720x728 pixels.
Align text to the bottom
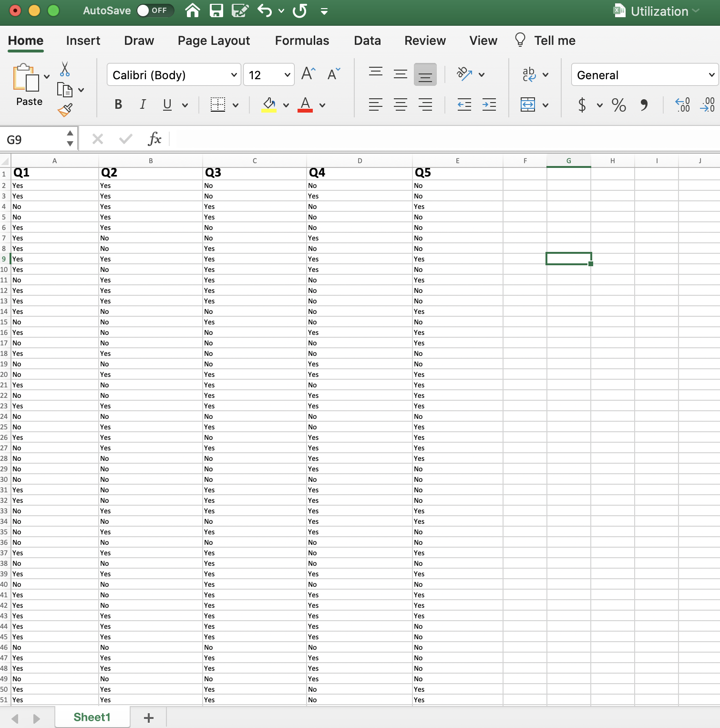click(x=425, y=74)
